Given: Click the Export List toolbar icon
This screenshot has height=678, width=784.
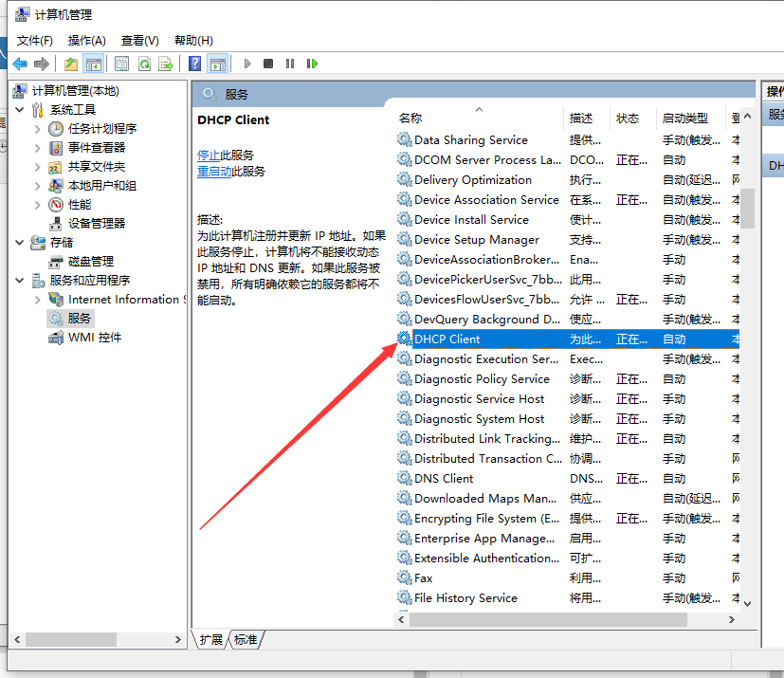Looking at the screenshot, I should tap(166, 64).
